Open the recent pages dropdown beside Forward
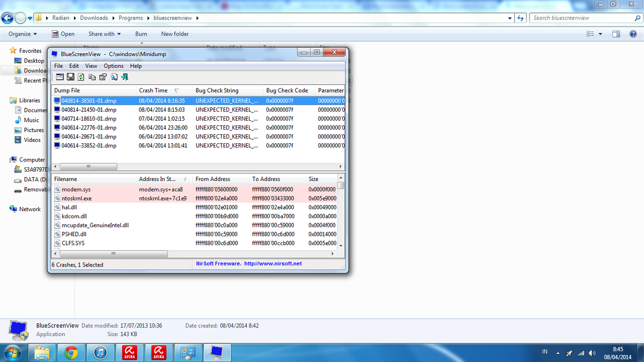 coord(30,18)
